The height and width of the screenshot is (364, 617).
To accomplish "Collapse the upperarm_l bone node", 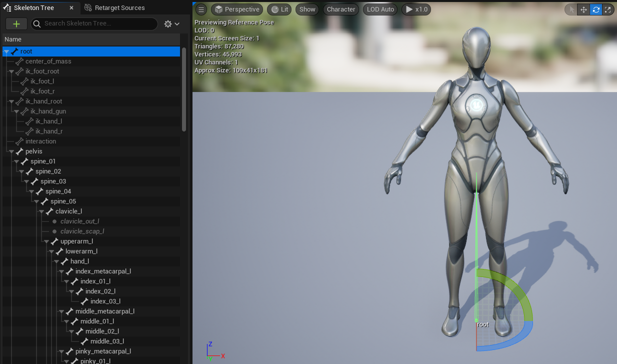I will coord(46,241).
